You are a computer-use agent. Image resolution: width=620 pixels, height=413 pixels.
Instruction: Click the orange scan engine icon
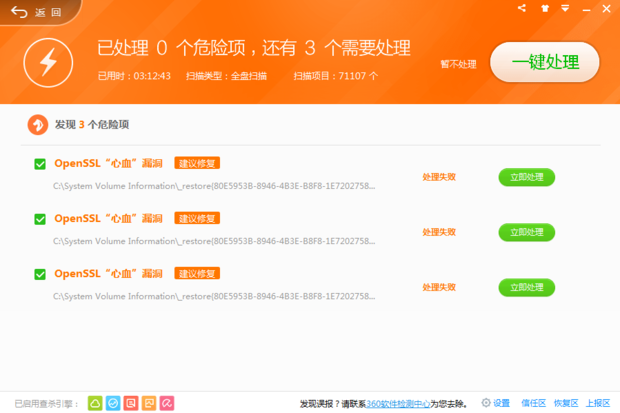149,403
